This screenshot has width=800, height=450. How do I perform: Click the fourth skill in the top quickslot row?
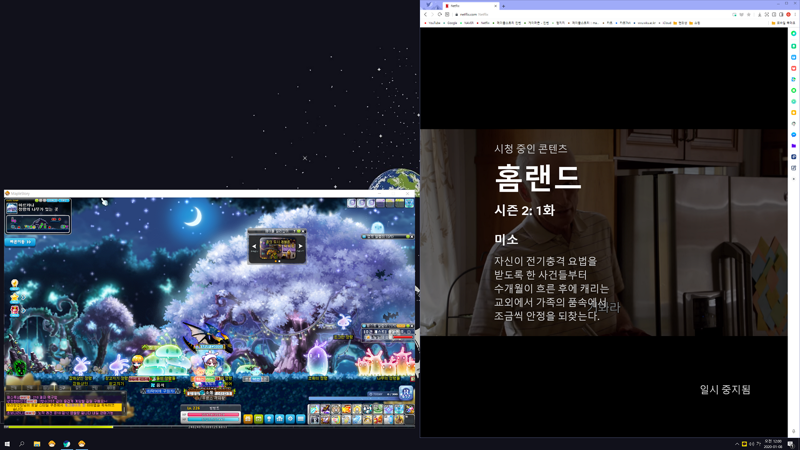(346, 409)
